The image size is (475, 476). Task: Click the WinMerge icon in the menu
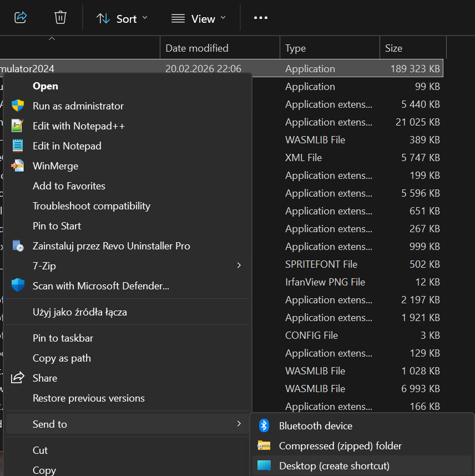[18, 166]
